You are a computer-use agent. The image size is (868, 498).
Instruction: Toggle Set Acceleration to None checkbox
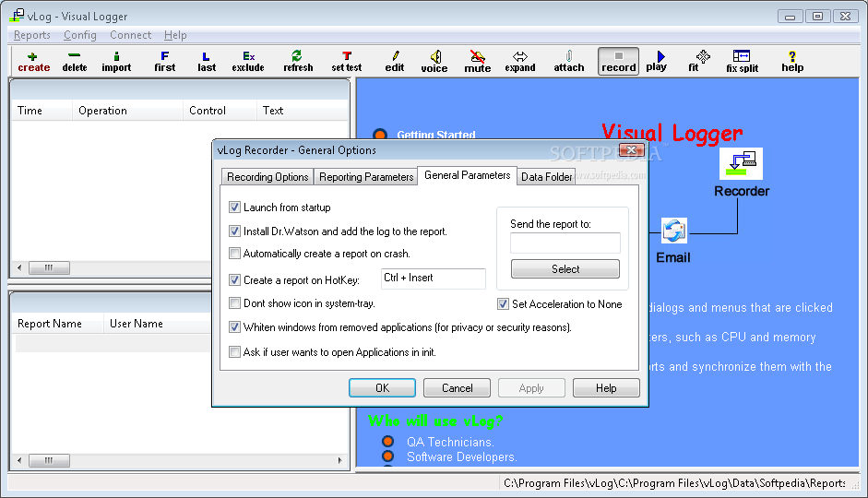tap(503, 303)
